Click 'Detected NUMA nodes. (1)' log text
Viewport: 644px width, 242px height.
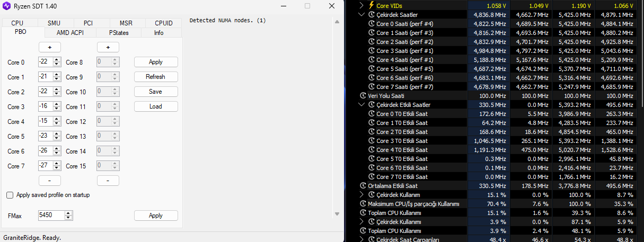(x=228, y=21)
